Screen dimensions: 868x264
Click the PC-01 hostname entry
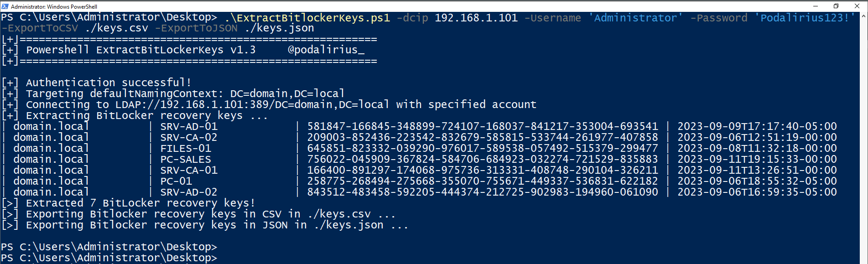tap(176, 181)
